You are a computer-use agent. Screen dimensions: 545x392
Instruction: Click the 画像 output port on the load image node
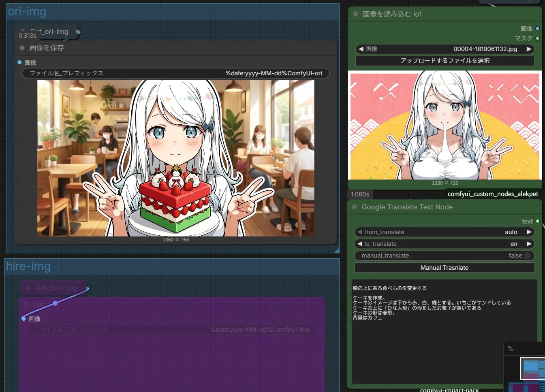538,28
